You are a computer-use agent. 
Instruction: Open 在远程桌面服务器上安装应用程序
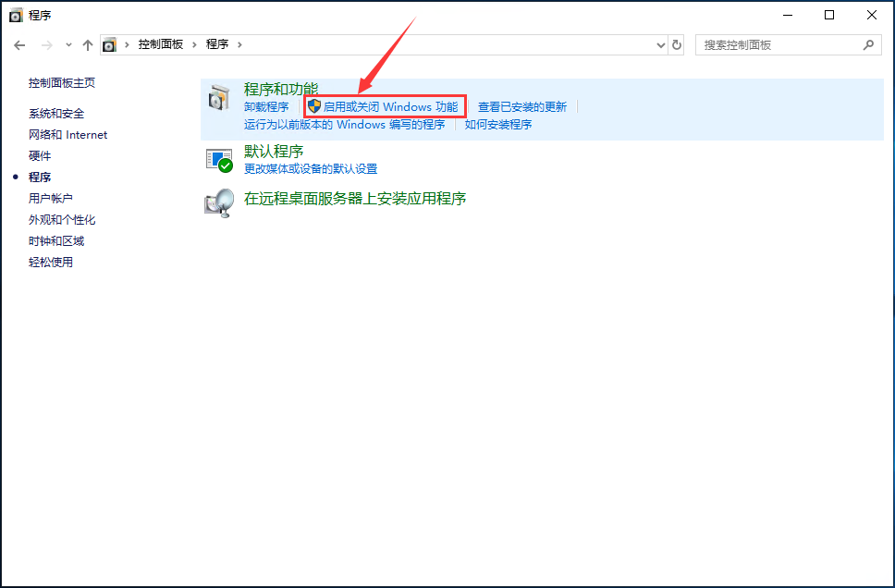tap(355, 199)
